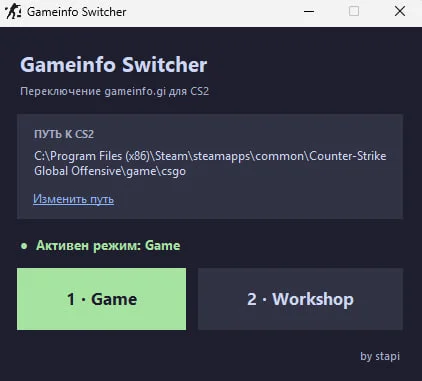Open the Изменить путь link
Viewport: 422px width, 381px height.
73,199
